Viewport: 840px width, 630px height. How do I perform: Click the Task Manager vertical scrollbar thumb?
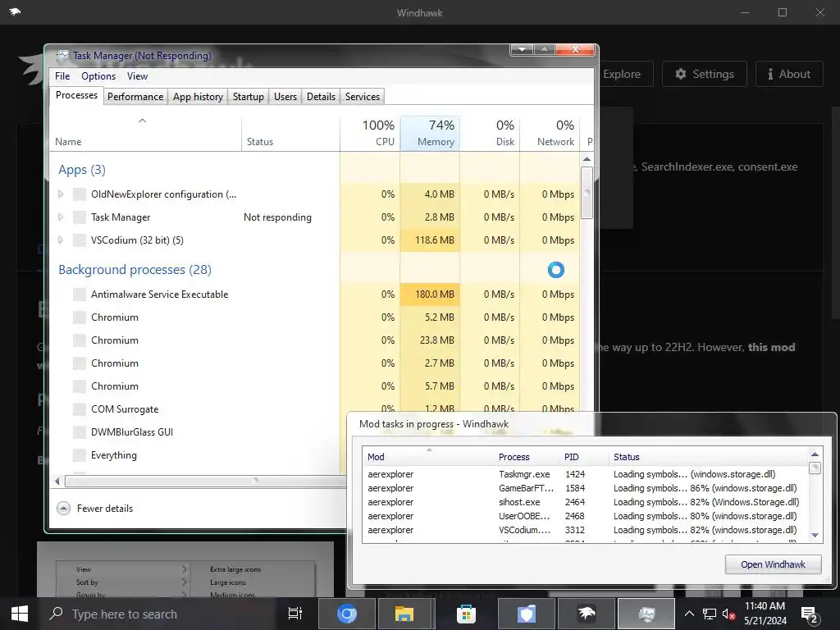click(x=587, y=192)
